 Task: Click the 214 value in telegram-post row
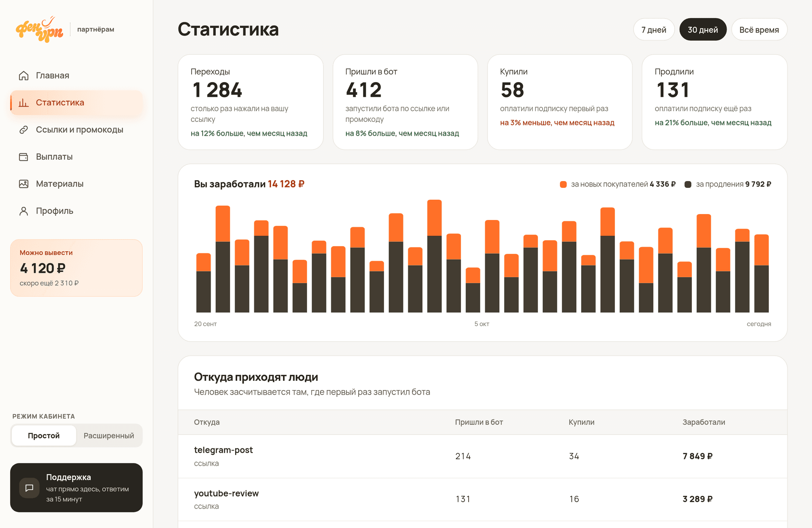[463, 456]
